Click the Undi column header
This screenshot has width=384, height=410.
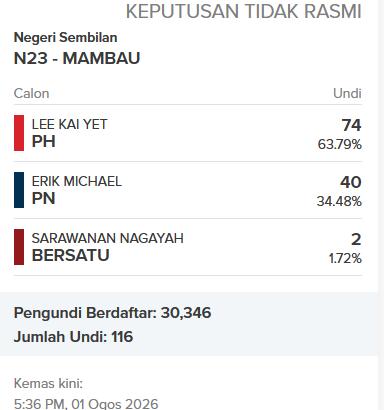[x=347, y=93]
